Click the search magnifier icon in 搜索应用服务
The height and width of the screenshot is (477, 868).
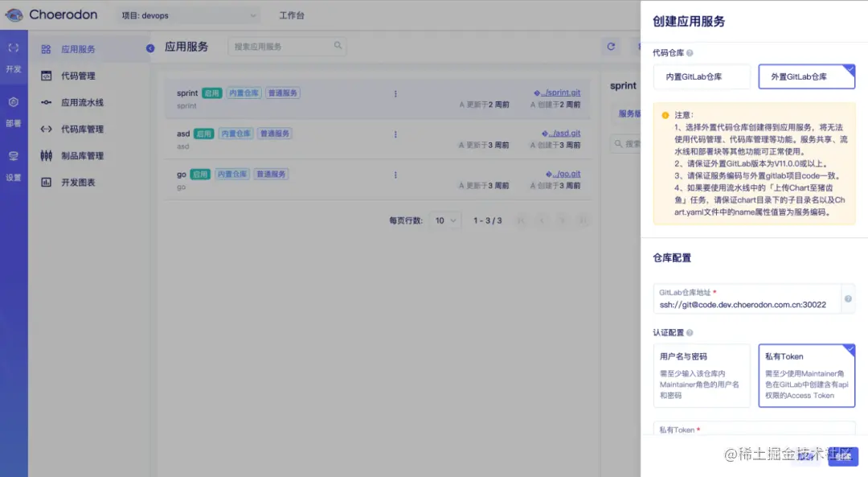pyautogui.click(x=338, y=46)
